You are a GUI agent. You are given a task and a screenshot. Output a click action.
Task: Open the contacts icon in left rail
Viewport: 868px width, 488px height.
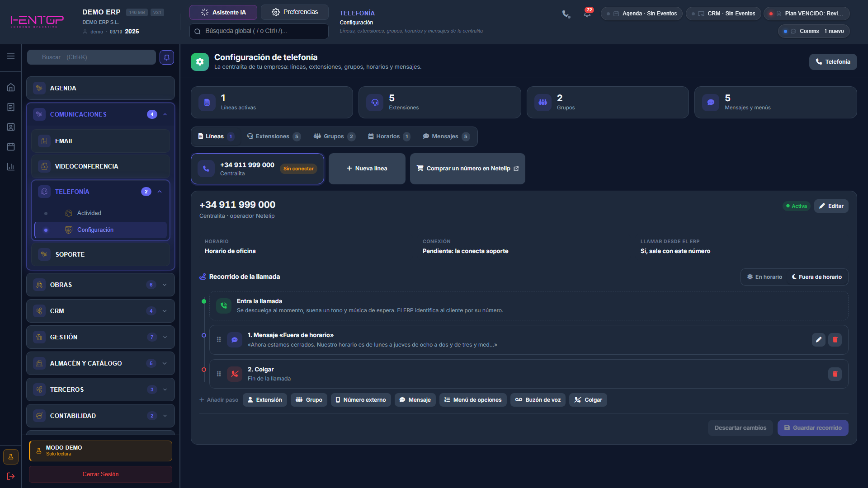click(x=11, y=127)
